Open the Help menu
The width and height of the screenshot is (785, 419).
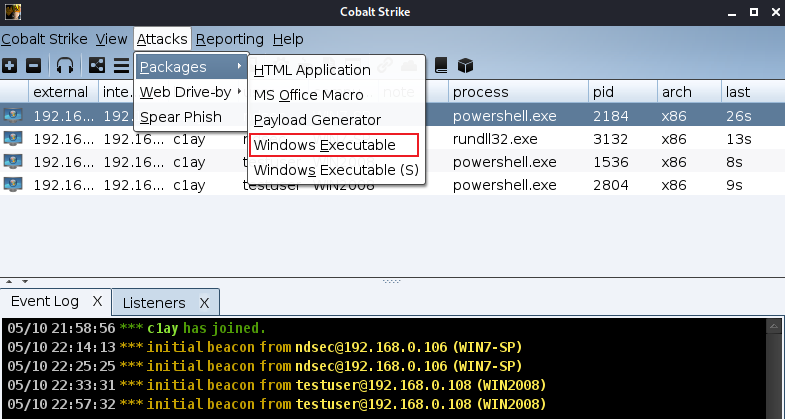point(288,39)
